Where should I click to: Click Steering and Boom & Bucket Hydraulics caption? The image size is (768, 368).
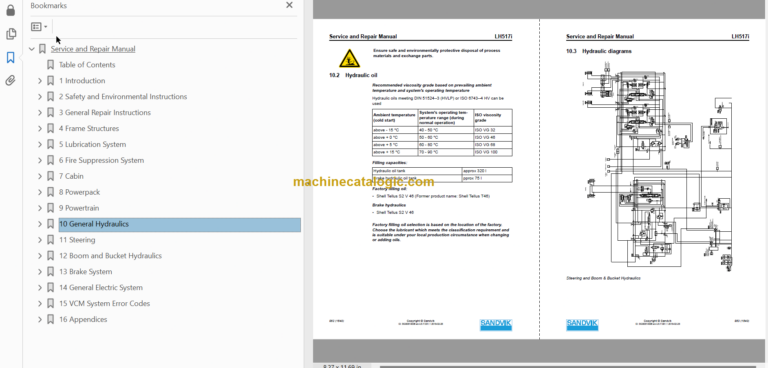[x=603, y=278]
